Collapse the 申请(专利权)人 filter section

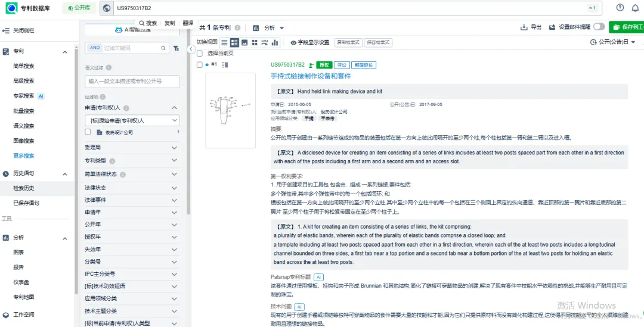174,108
